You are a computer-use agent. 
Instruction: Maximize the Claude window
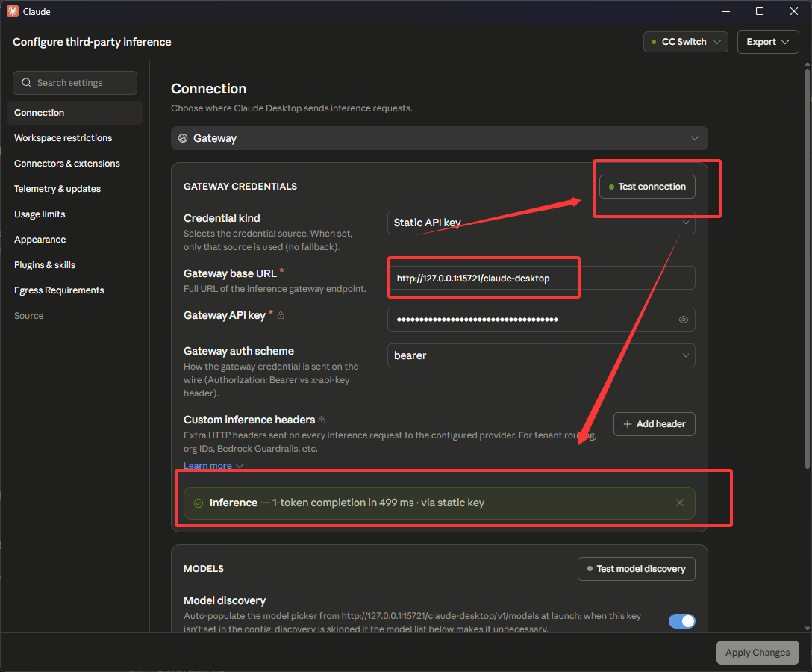coord(759,11)
